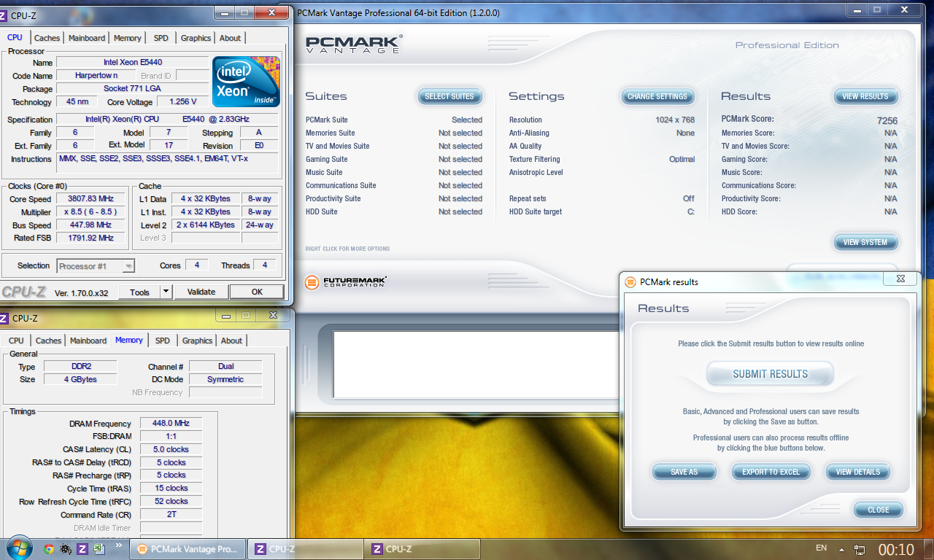The height and width of the screenshot is (560, 934).
Task: Open the taskbar clock showing 00:10
Action: pyautogui.click(x=896, y=549)
